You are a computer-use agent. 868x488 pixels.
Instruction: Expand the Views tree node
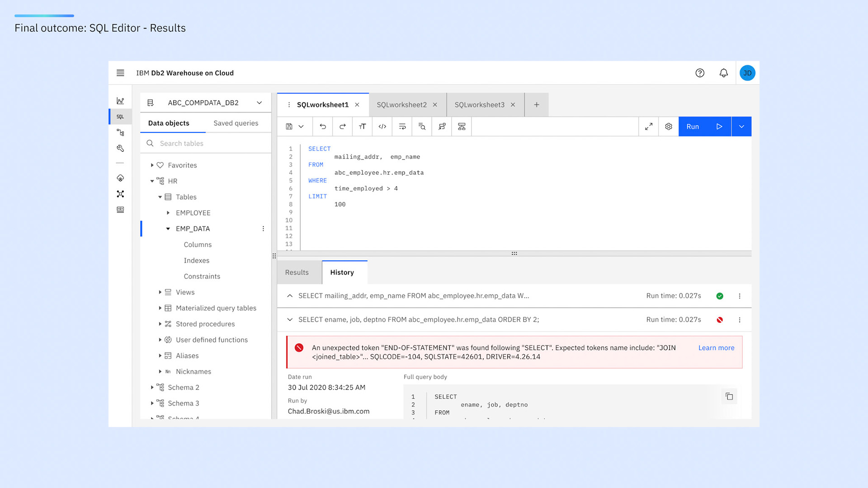coord(160,292)
